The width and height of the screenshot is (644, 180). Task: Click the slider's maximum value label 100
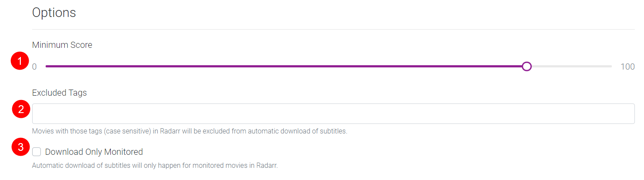pyautogui.click(x=627, y=67)
